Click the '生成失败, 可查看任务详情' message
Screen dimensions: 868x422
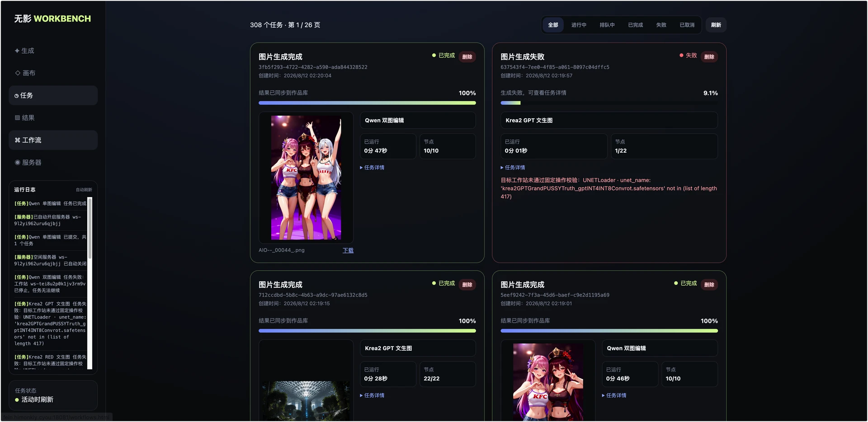pos(533,93)
